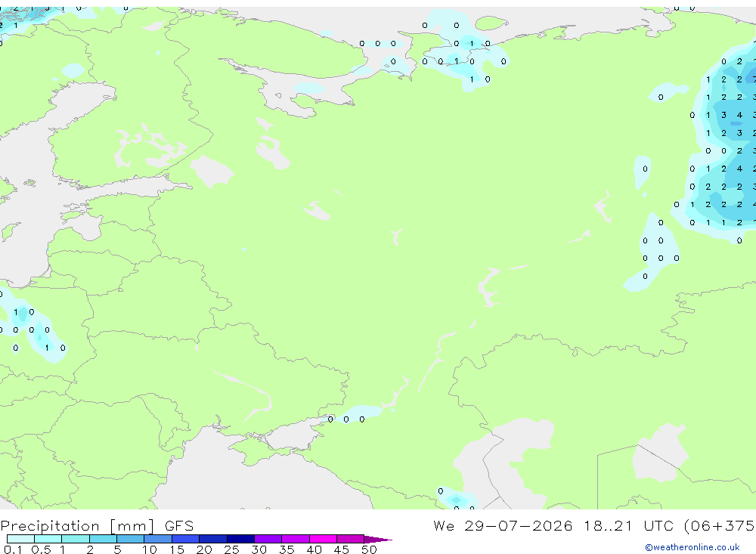The width and height of the screenshot is (756, 554).
Task: Click the 0.1–0.5 mm legend color swatch
Action: [20, 539]
